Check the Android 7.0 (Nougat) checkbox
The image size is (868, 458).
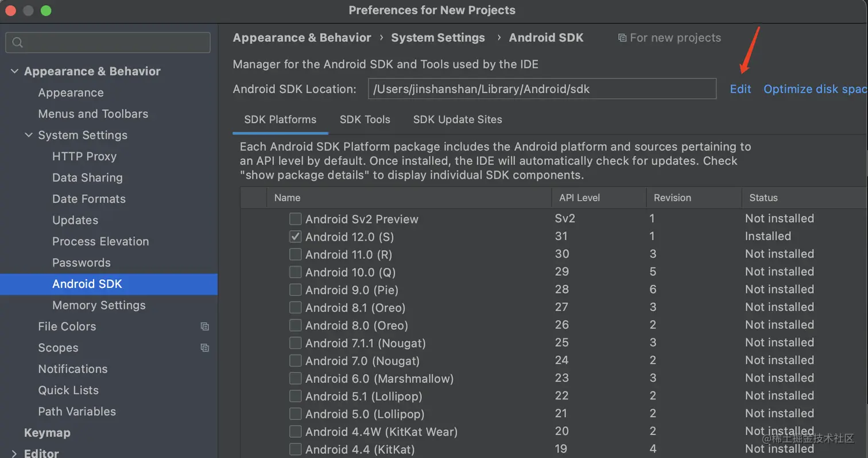295,361
